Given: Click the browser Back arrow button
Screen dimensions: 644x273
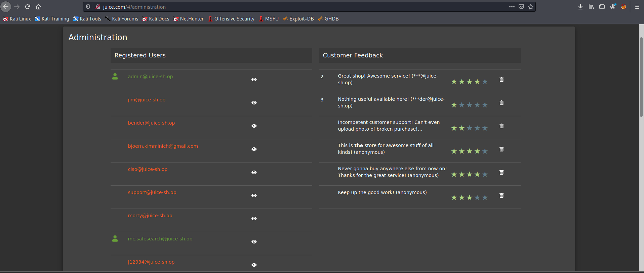Looking at the screenshot, I should tap(6, 7).
